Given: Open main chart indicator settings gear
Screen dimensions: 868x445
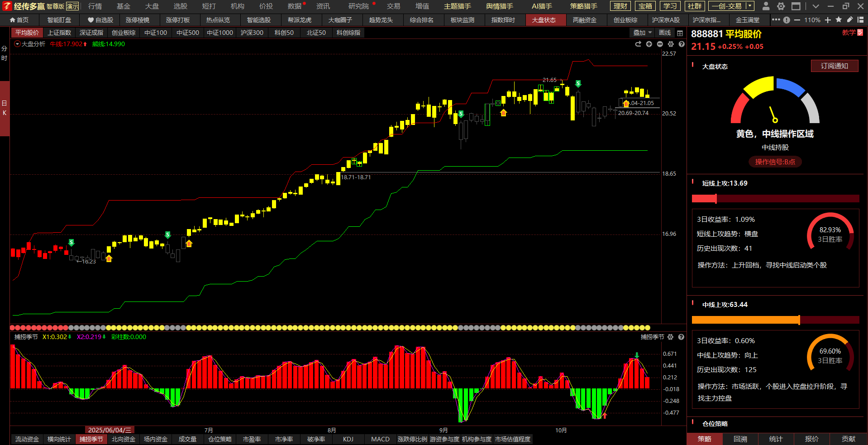Looking at the screenshot, I should pyautogui.click(x=671, y=44).
